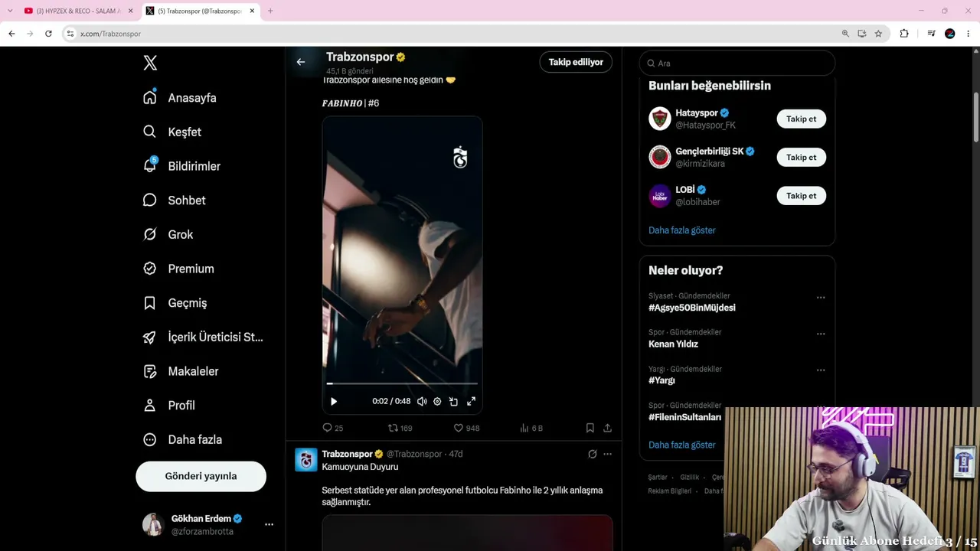Open Chrome media controls
This screenshot has height=551, width=980.
click(x=931, y=34)
